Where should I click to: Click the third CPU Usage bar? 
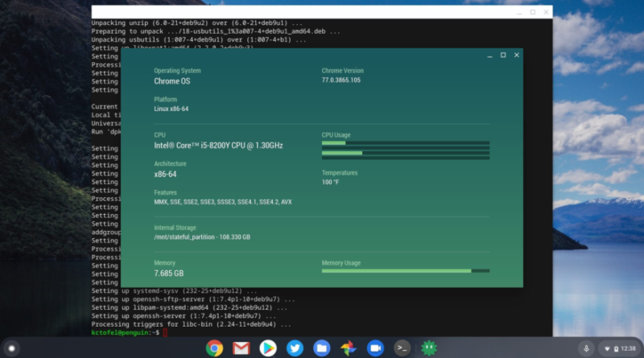pos(406,153)
